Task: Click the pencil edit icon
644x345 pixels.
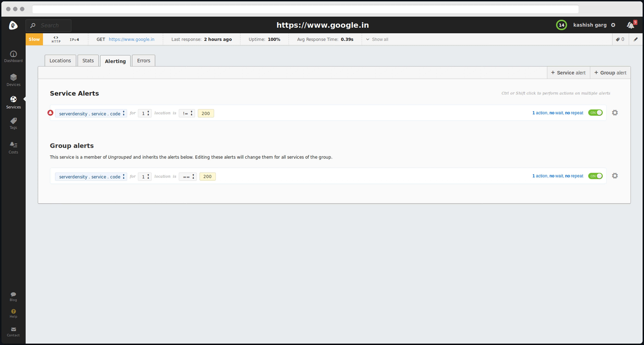Action: tap(635, 39)
